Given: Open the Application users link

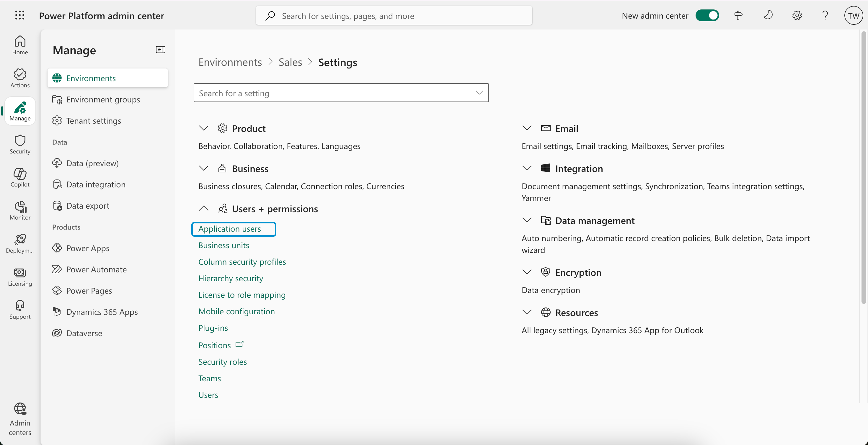Looking at the screenshot, I should click(229, 229).
